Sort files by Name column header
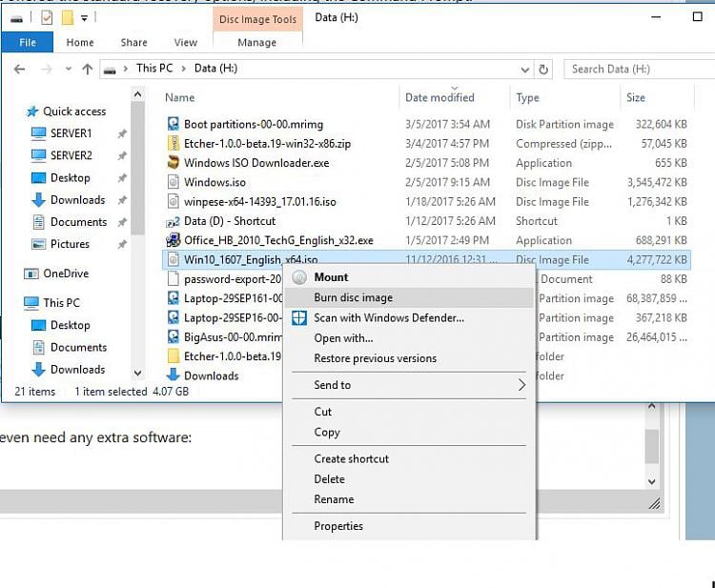Screen dimensions: 715x588 pos(179,97)
